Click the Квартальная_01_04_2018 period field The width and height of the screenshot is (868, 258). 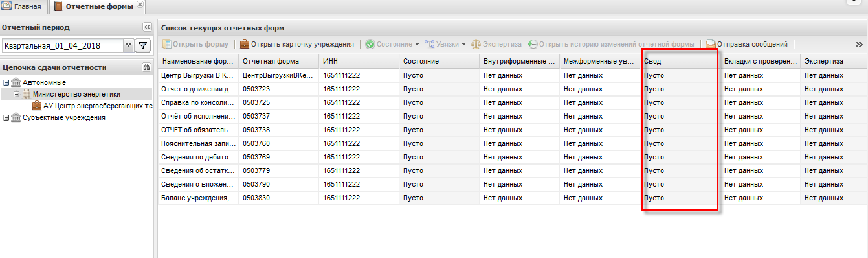[62, 46]
